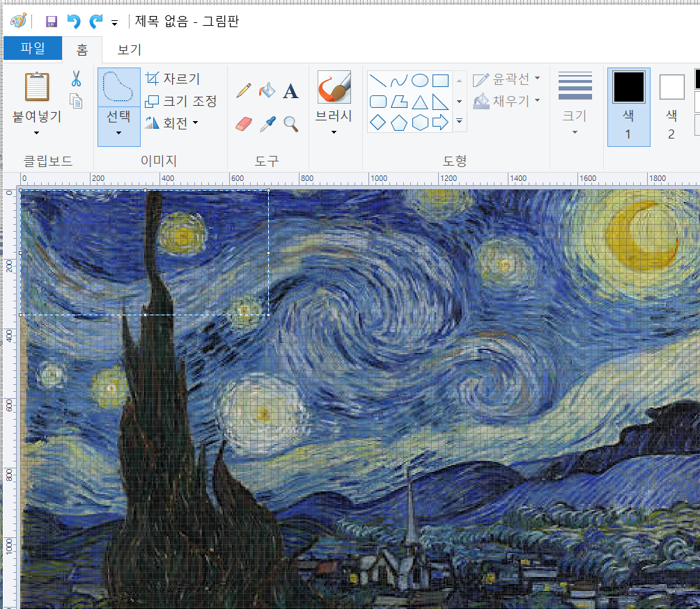700x609 pixels.
Task: Select the polygon shape
Action: pyautogui.click(x=398, y=102)
